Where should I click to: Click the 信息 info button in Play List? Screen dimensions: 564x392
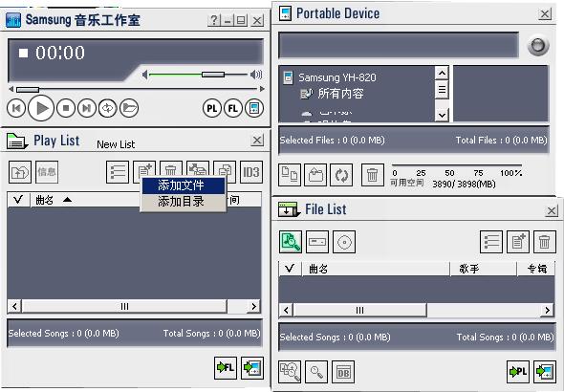(x=47, y=172)
